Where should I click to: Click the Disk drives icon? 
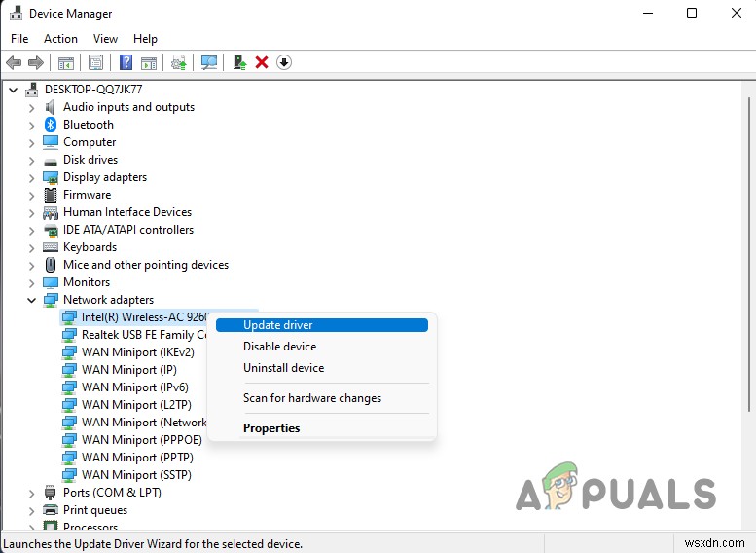coord(51,162)
